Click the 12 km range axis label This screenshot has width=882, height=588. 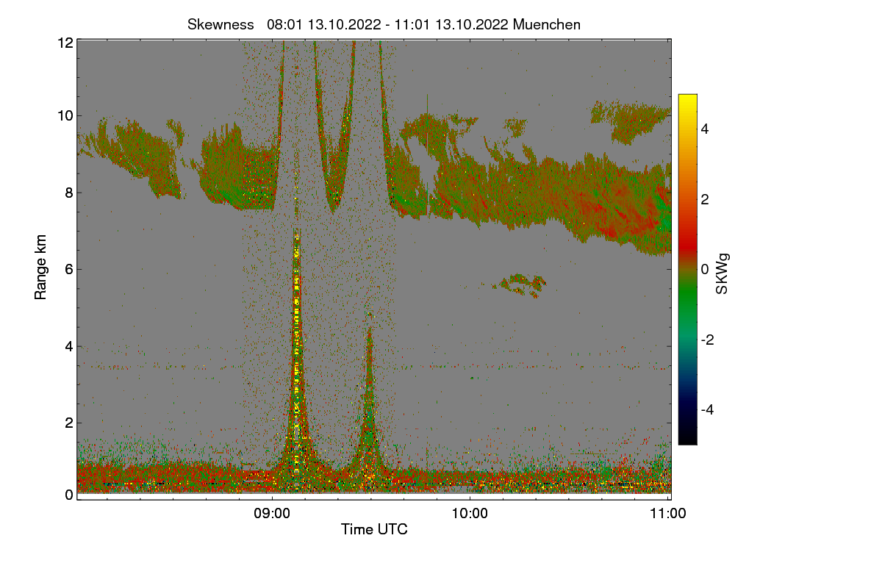pos(65,43)
